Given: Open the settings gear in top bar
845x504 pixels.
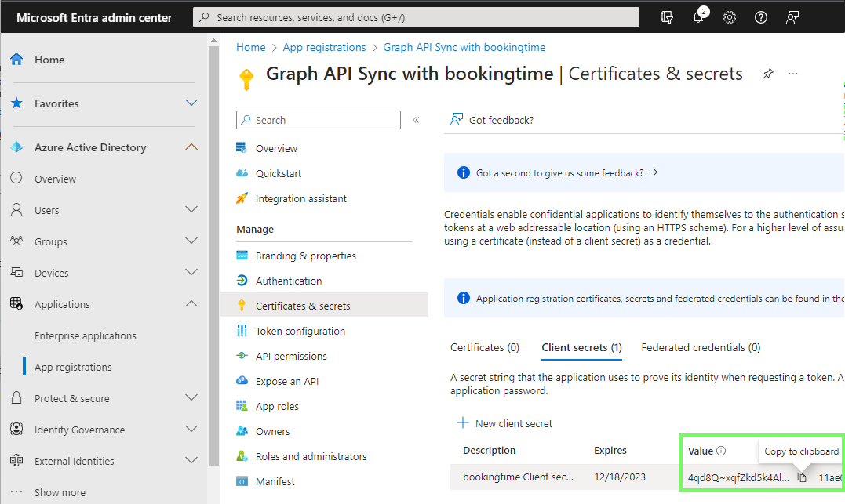Looking at the screenshot, I should click(729, 17).
